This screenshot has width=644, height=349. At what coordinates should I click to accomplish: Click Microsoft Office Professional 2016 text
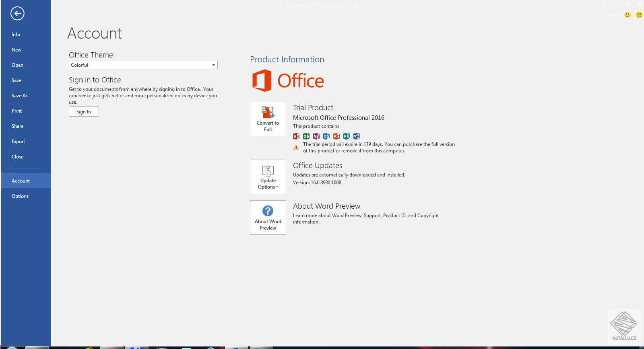point(339,118)
